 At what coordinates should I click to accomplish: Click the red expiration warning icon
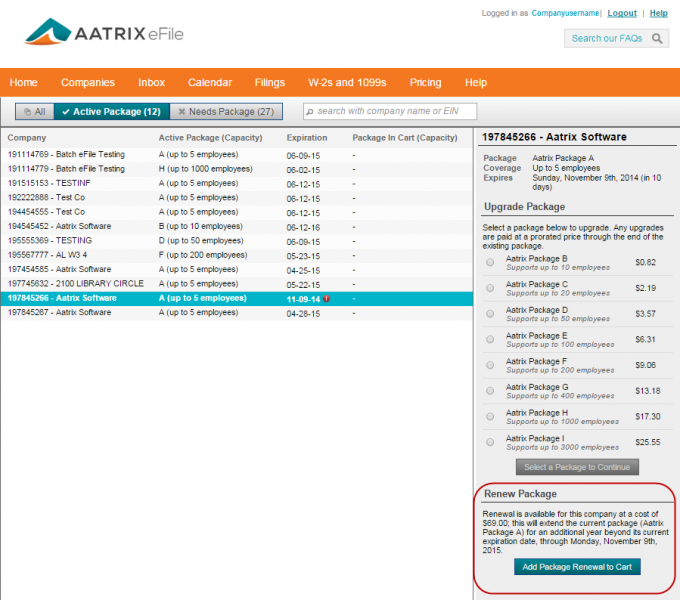[327, 299]
